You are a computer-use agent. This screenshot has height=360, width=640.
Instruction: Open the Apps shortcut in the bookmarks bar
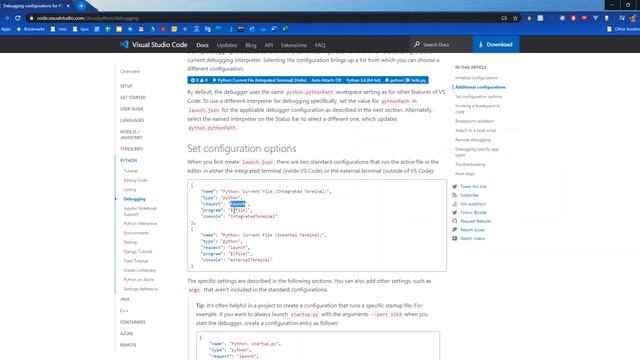(x=6, y=29)
